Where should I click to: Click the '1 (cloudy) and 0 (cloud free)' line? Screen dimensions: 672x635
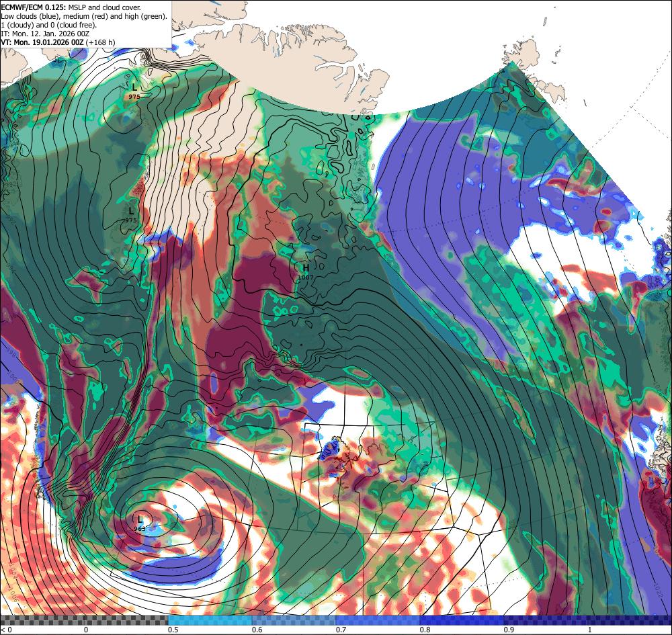point(49,25)
